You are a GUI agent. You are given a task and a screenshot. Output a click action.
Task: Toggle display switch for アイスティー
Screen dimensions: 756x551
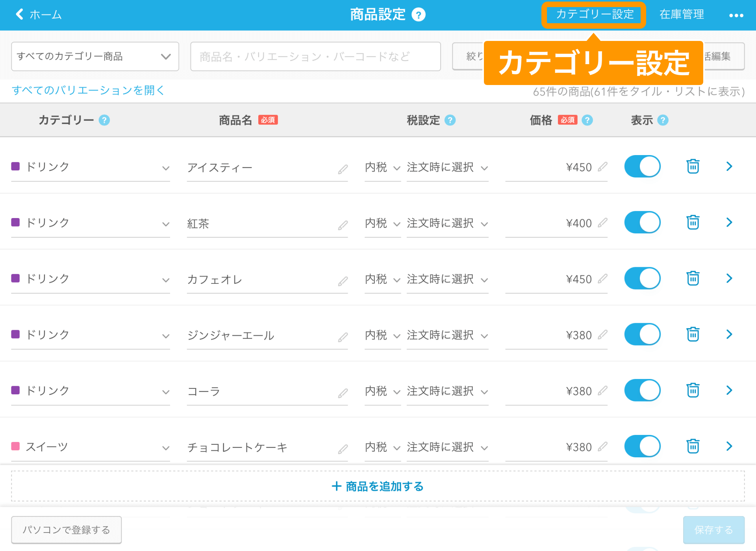pyautogui.click(x=642, y=166)
